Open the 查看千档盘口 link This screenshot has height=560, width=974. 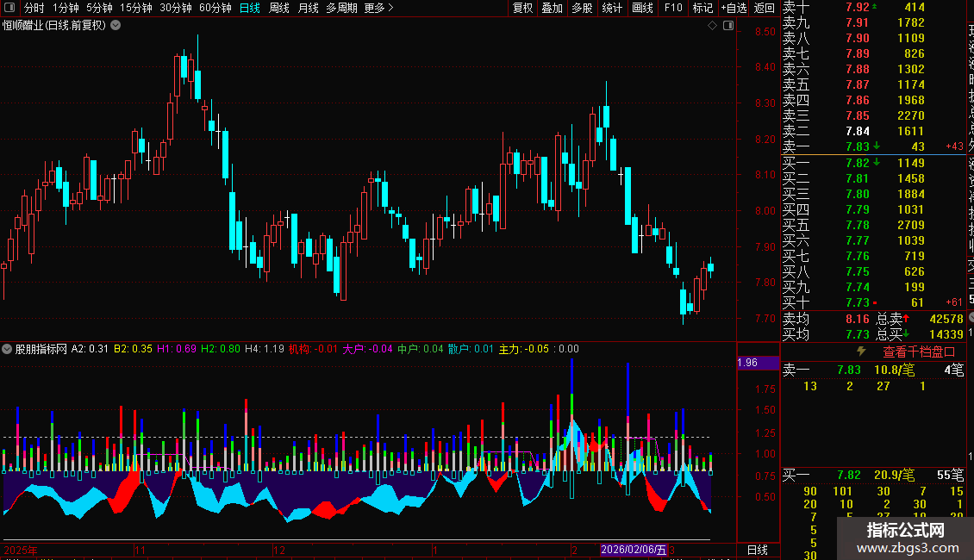(919, 352)
